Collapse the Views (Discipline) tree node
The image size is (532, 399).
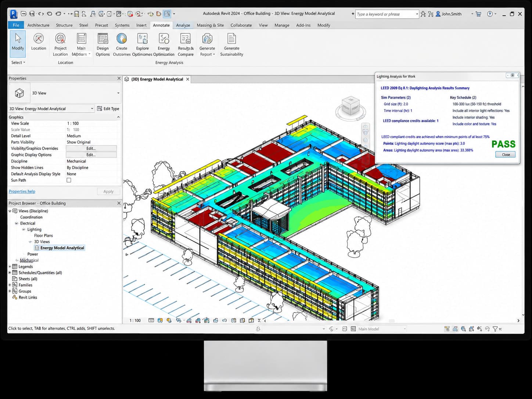click(10, 211)
